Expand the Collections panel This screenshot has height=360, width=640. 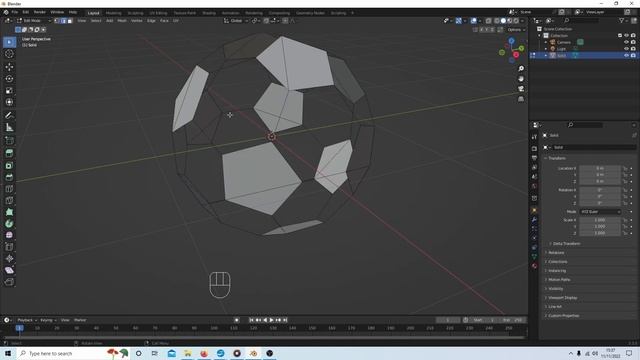point(557,262)
